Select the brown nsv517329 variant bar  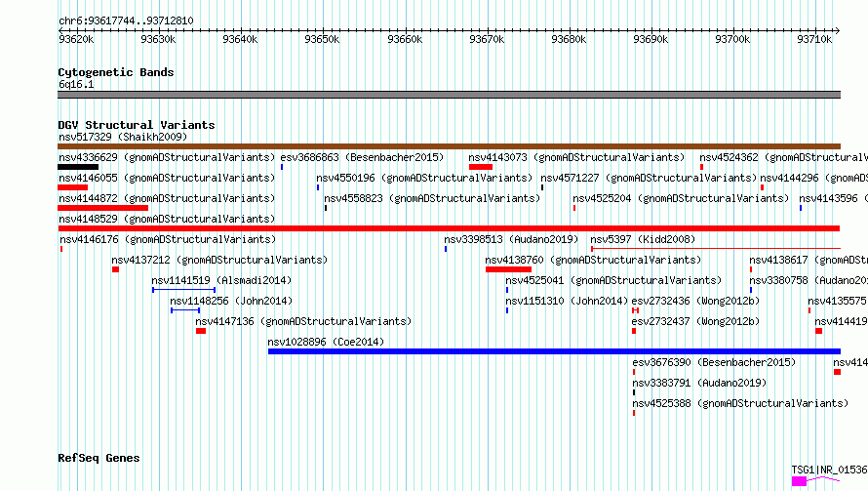[449, 146]
